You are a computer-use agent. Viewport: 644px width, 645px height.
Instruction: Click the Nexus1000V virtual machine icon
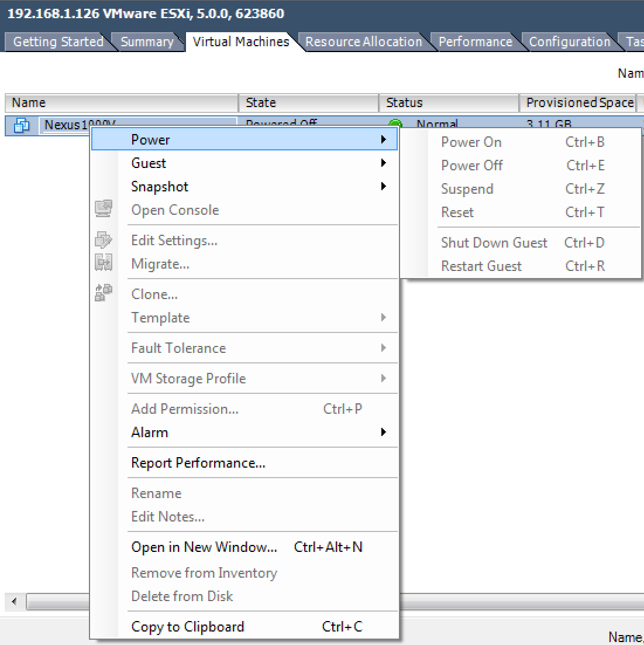(22, 125)
